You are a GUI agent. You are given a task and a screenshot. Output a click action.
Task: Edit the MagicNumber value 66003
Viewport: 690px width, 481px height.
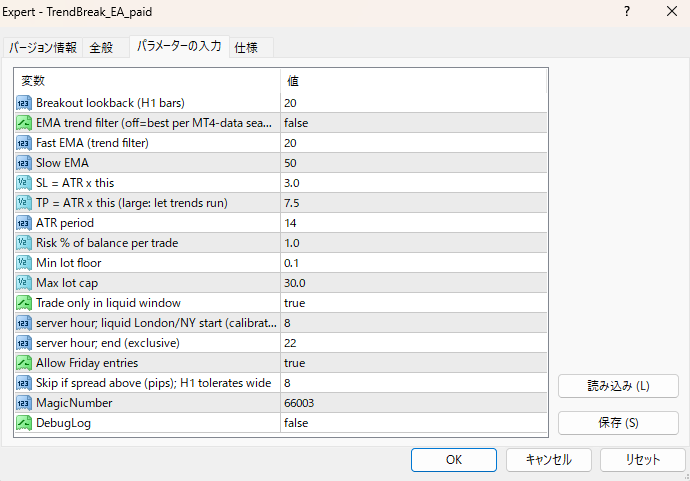414,403
